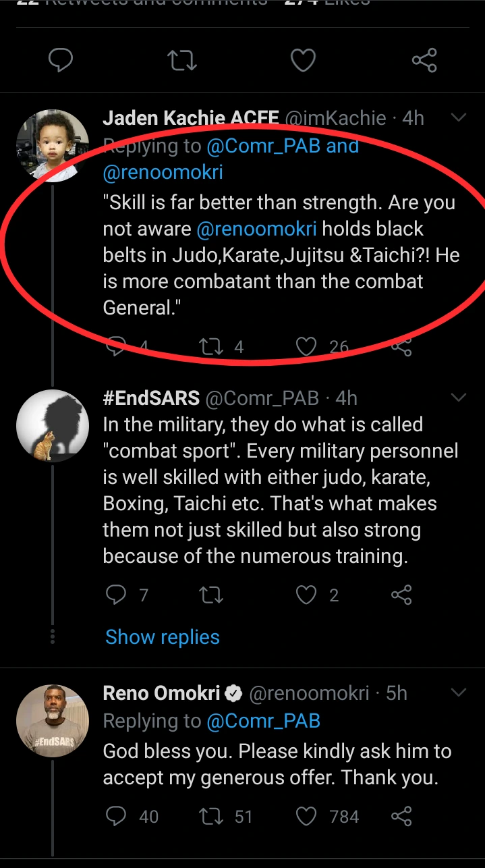Reply to Reno Omokri's tweet
Viewport: 485px width, 868px height.
(x=117, y=817)
